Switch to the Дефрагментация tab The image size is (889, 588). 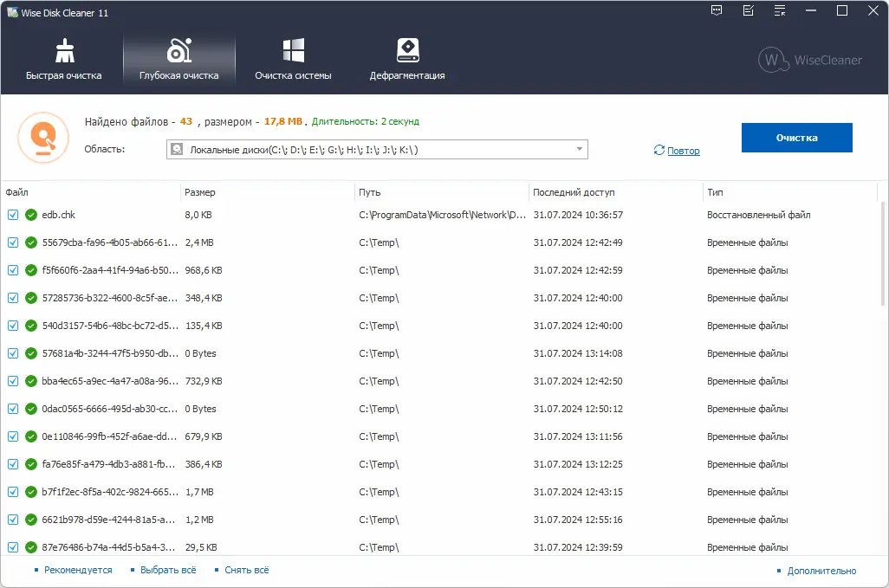[x=407, y=59]
